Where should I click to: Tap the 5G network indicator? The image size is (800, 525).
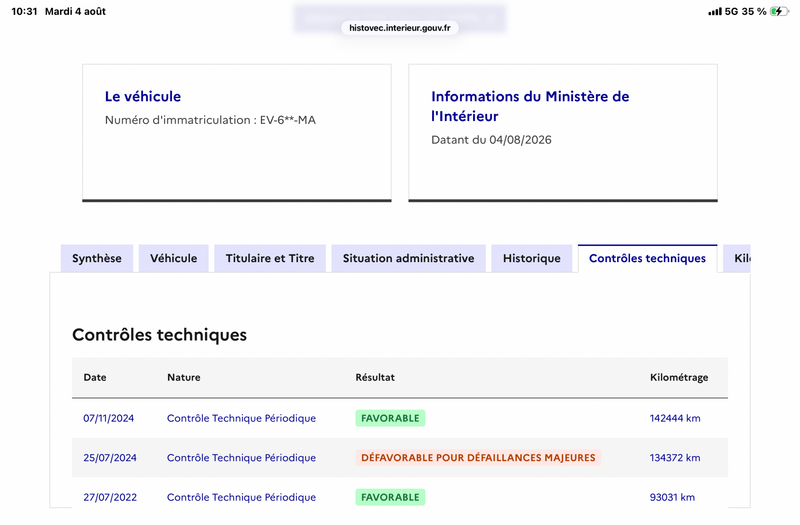click(731, 11)
